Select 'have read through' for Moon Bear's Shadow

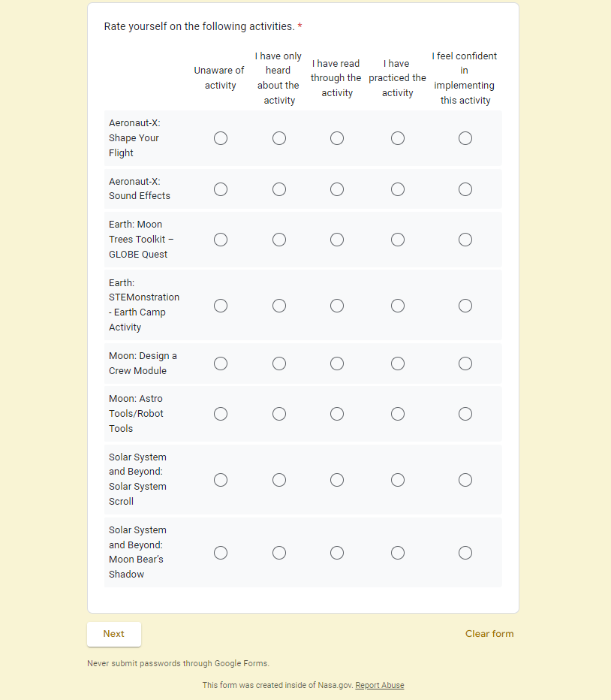coord(337,553)
